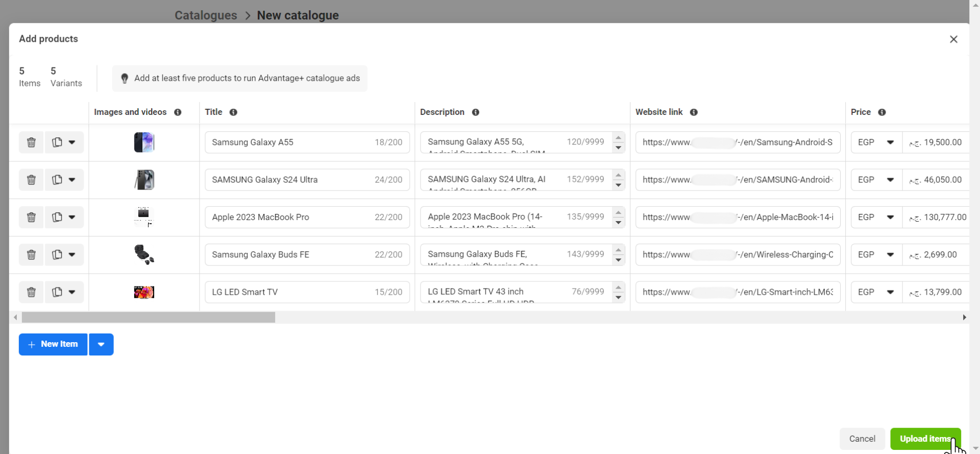Edit the Samsung Galaxy Buds FE title field
Viewport: 980px width, 454px height.
point(307,255)
